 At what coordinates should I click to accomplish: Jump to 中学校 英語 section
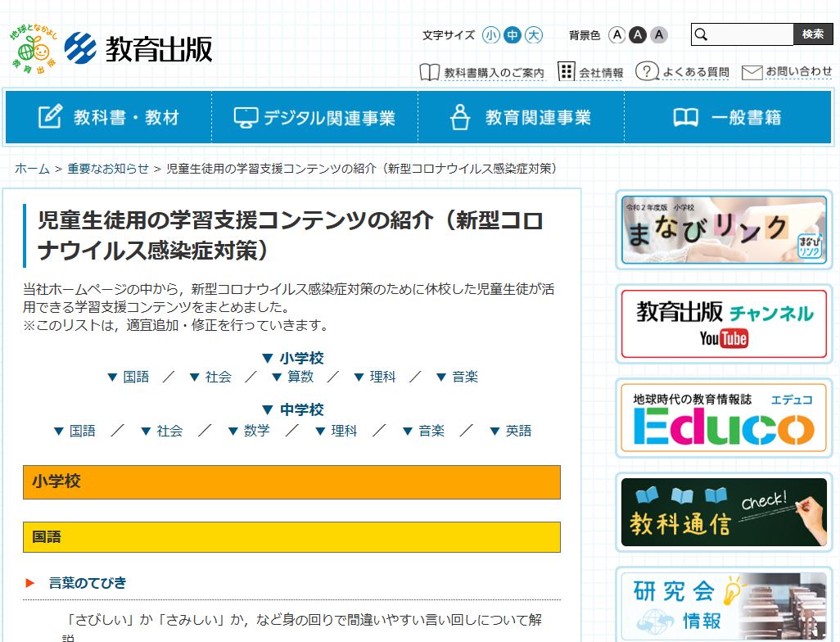[x=510, y=430]
